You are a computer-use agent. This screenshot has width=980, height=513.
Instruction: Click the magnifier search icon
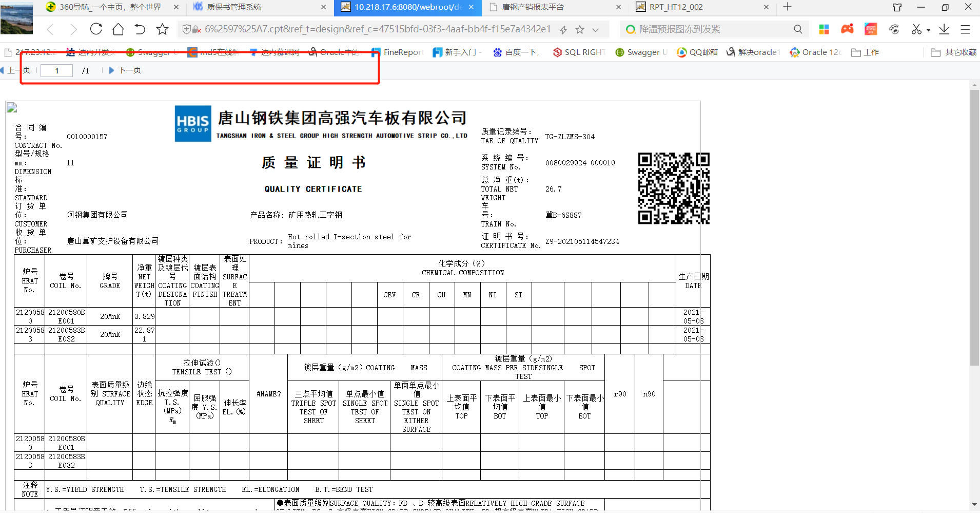[798, 29]
